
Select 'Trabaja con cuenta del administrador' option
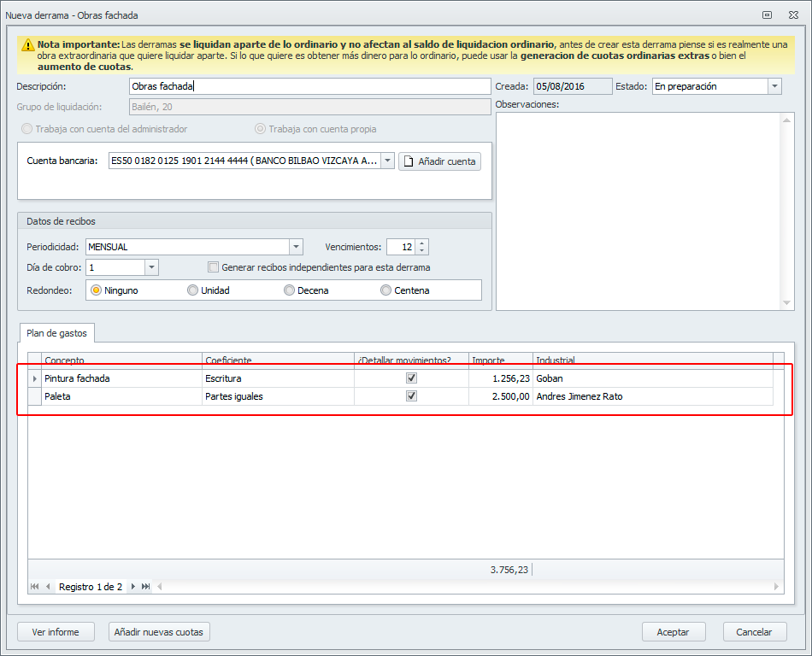(27, 129)
